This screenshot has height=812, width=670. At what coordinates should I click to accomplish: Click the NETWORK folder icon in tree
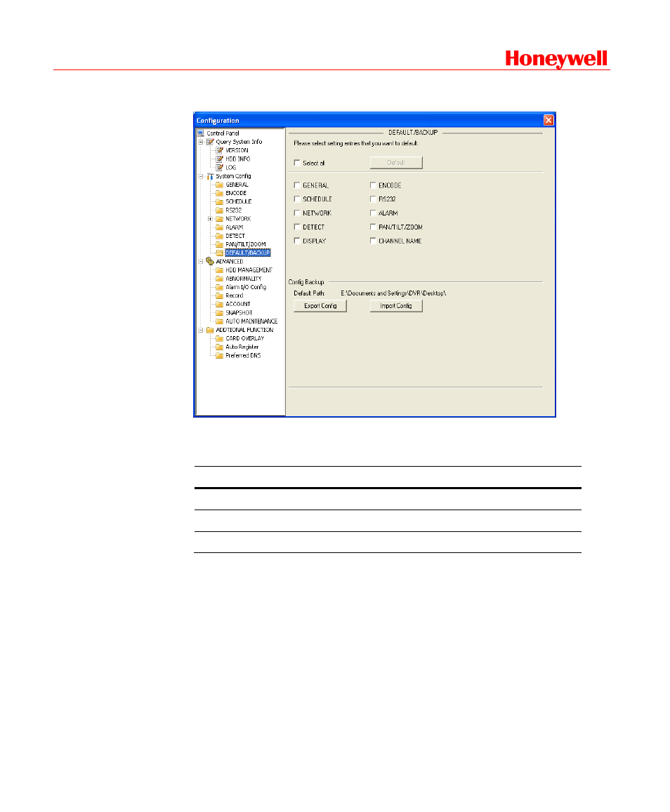click(x=220, y=218)
